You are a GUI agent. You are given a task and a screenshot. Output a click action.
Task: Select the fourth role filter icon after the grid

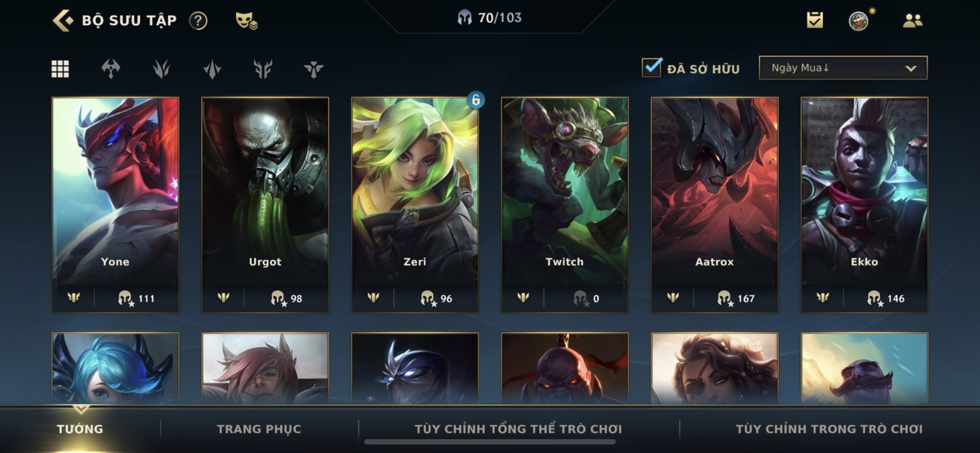click(263, 69)
